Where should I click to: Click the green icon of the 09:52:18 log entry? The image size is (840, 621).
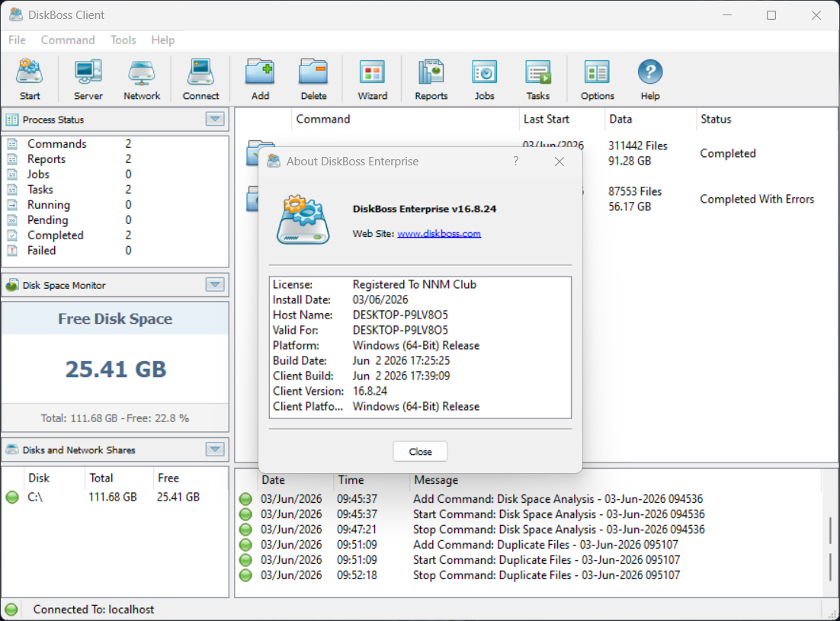click(245, 575)
